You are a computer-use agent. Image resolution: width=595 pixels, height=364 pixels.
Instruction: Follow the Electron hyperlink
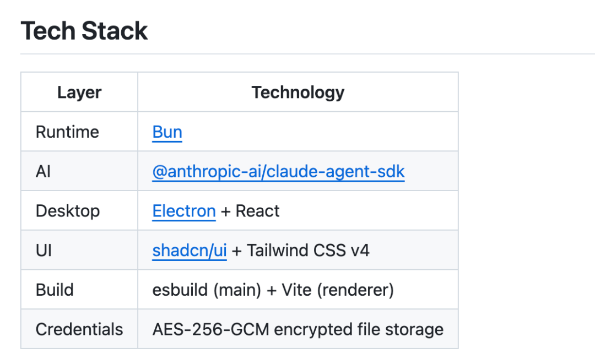click(184, 211)
